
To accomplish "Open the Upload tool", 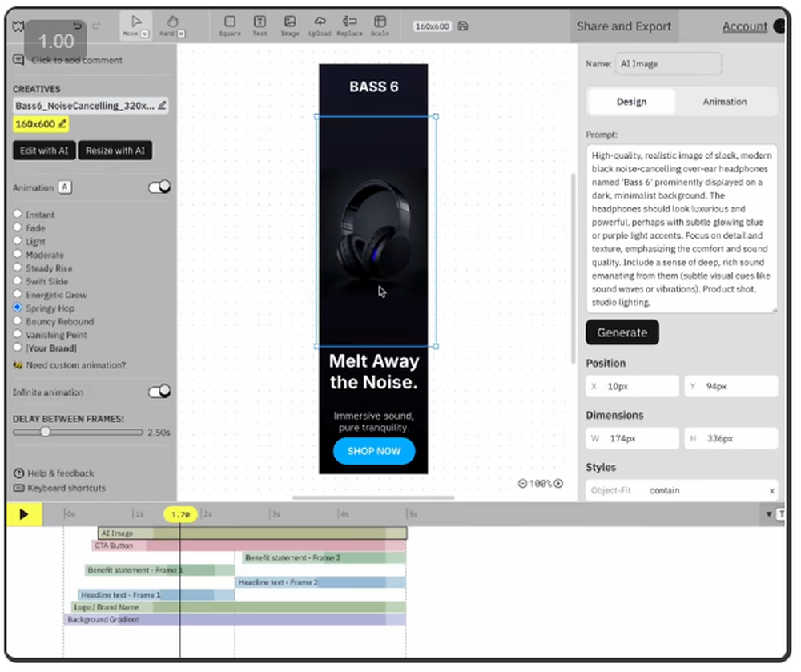I will click(320, 25).
